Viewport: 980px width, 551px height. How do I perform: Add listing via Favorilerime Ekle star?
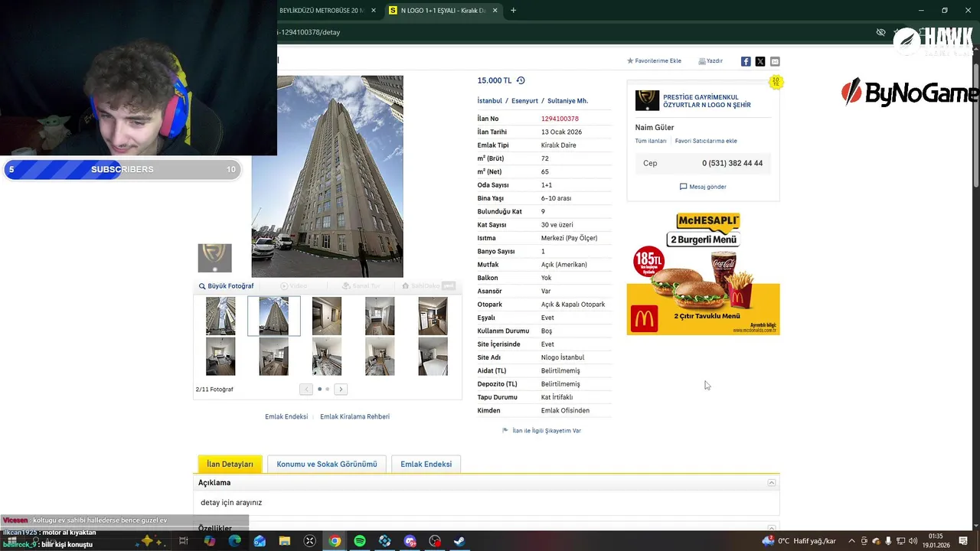(654, 61)
